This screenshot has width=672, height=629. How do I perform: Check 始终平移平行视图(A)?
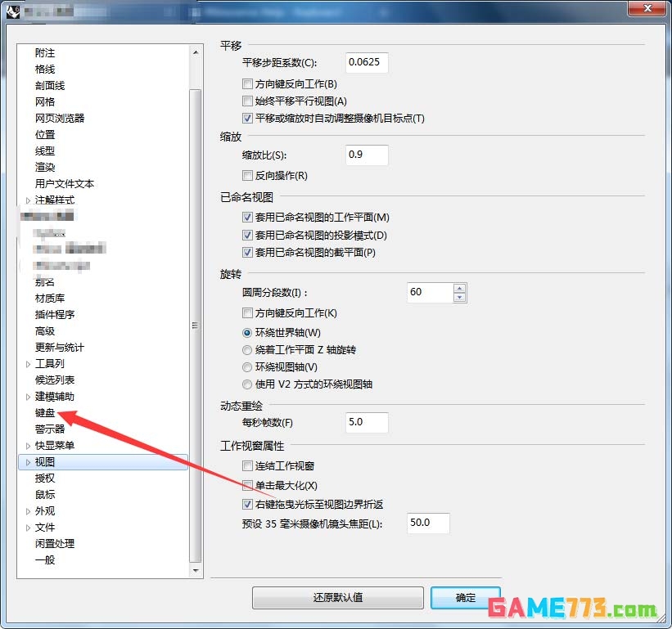click(x=247, y=101)
